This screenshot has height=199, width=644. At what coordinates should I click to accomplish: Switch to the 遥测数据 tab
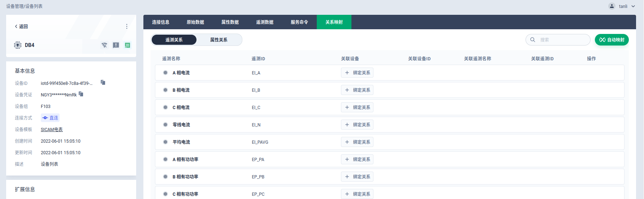265,22
